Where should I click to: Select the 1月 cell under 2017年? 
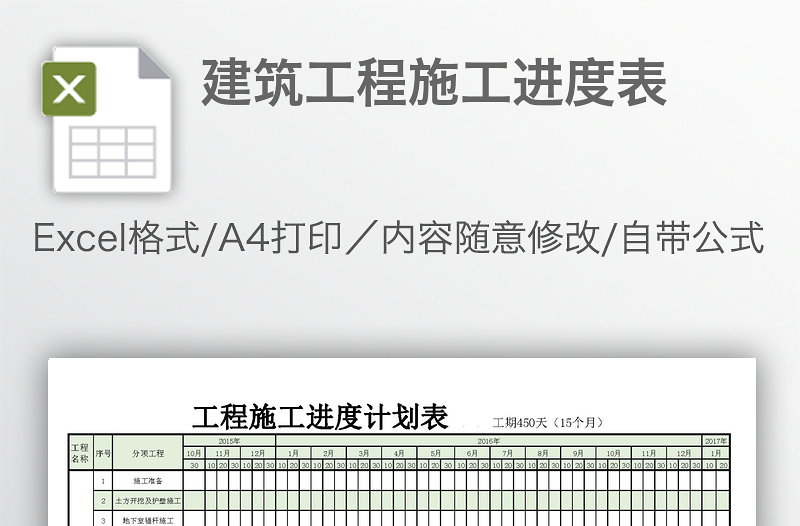coord(716,453)
